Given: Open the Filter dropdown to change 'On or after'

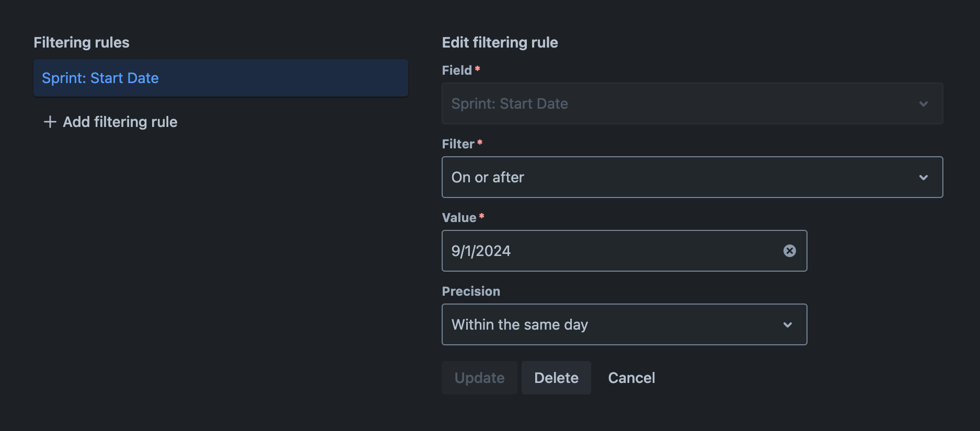Looking at the screenshot, I should [x=691, y=177].
